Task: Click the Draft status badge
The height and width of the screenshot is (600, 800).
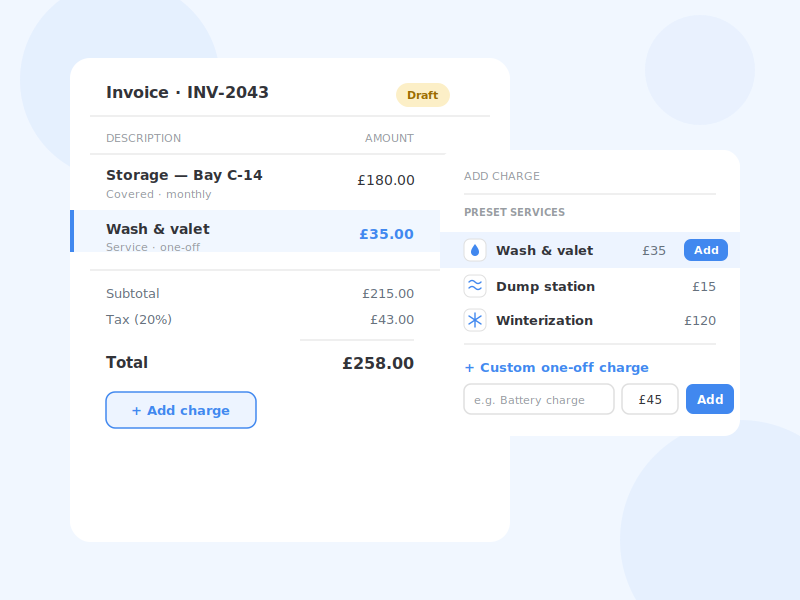Action: [422, 95]
